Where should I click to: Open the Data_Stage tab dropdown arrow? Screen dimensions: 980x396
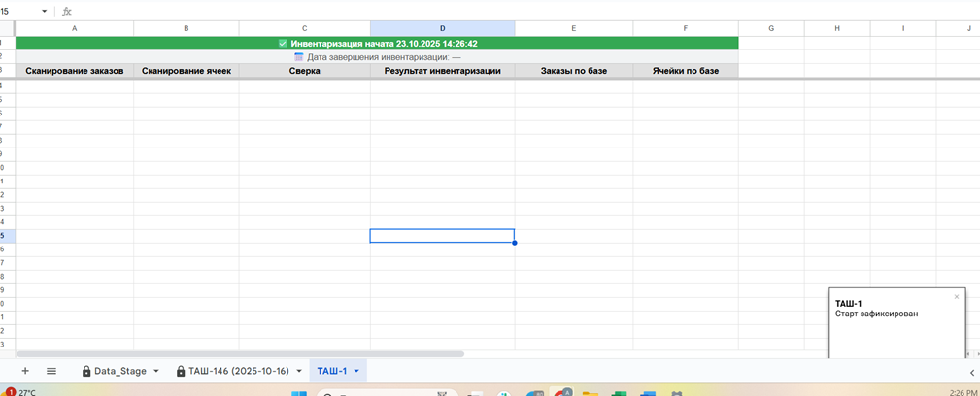pyautogui.click(x=155, y=371)
